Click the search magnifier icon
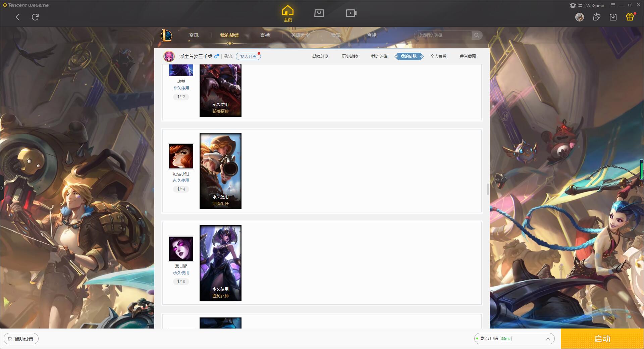 [477, 35]
